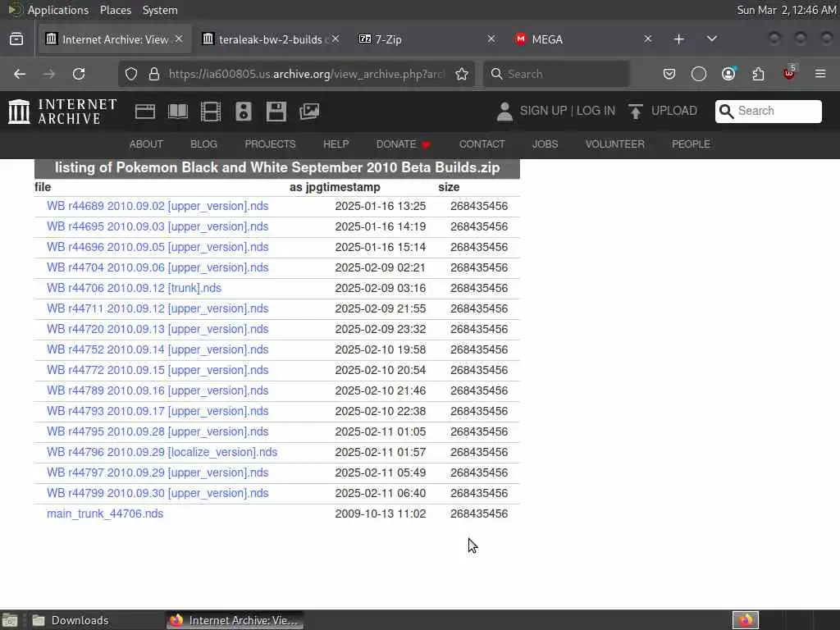
Task: Open the Internet Archive audio speaker icon
Action: (243, 112)
